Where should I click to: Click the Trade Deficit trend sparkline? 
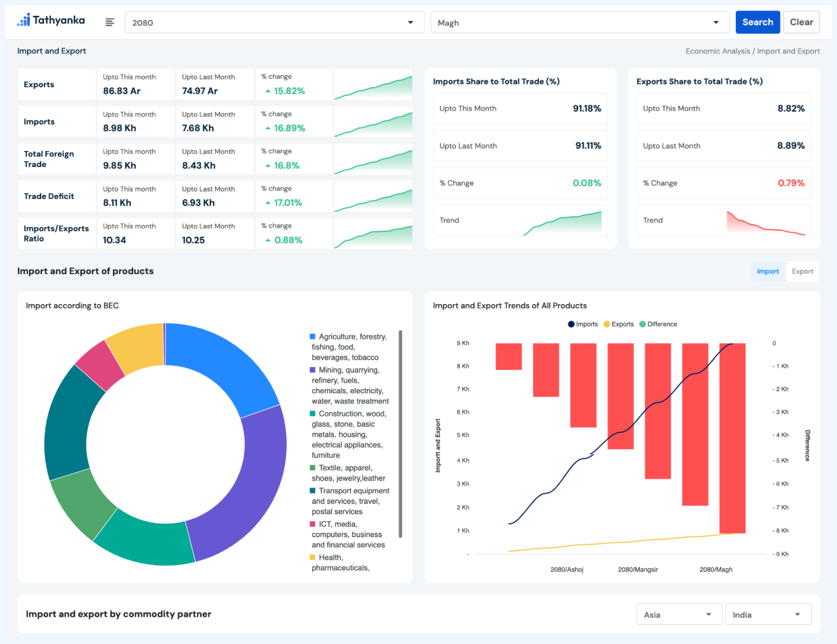pyautogui.click(x=373, y=197)
